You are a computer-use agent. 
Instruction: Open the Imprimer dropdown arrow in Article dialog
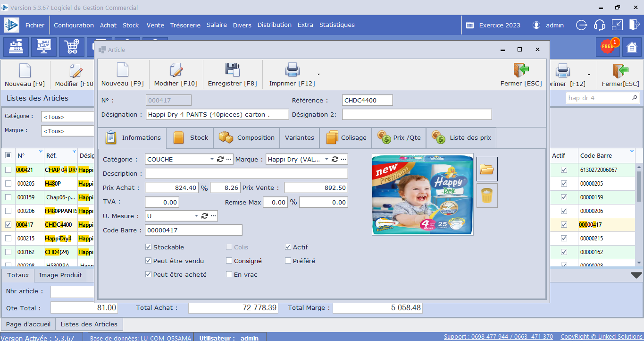(318, 74)
